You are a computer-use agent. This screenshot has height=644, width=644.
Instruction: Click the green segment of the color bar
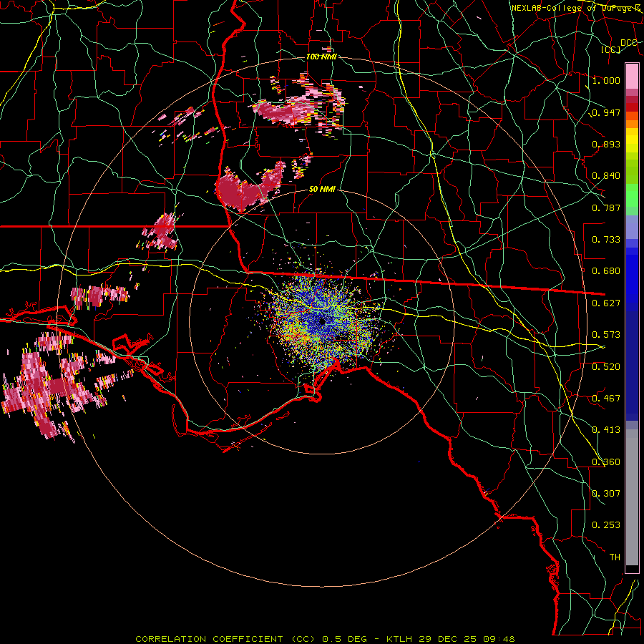[632, 198]
